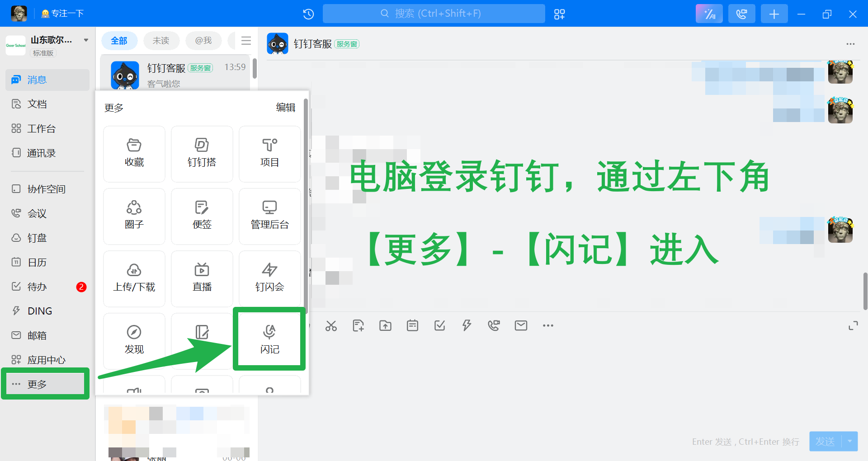Click the DING lightning icon in chat toolbar
The height and width of the screenshot is (461, 868).
coord(467,325)
